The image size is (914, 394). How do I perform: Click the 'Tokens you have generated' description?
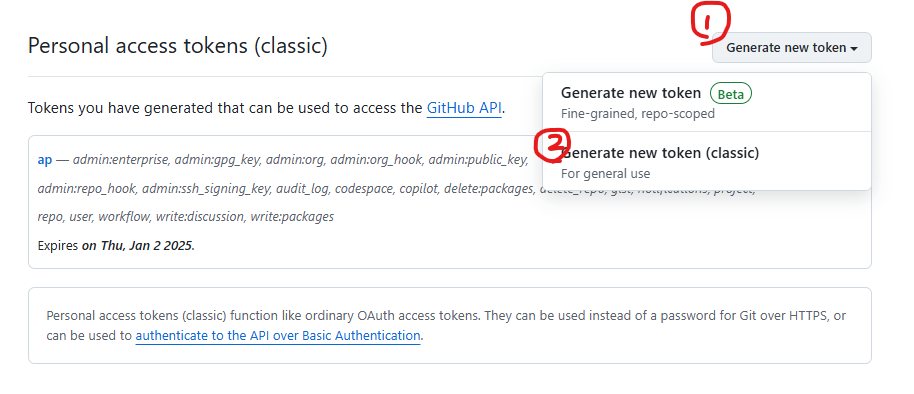click(266, 108)
